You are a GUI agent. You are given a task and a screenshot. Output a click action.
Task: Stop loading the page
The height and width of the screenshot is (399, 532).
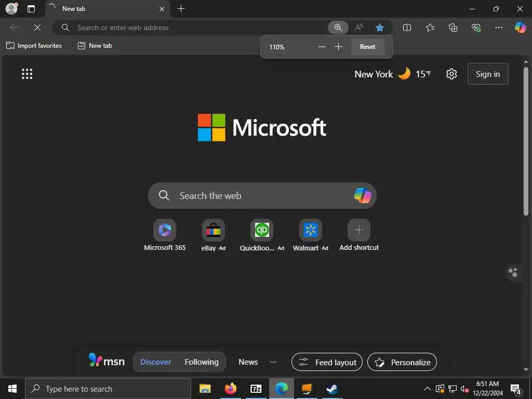point(37,28)
